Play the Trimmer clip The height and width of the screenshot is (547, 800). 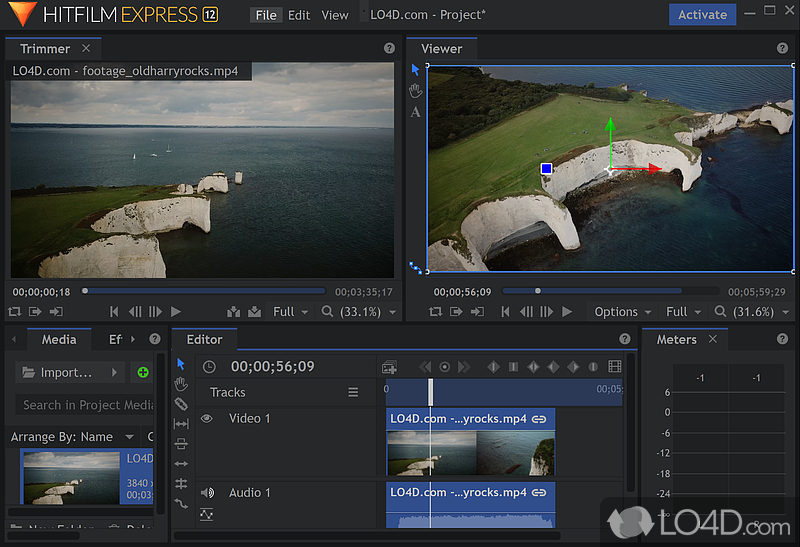tap(176, 312)
